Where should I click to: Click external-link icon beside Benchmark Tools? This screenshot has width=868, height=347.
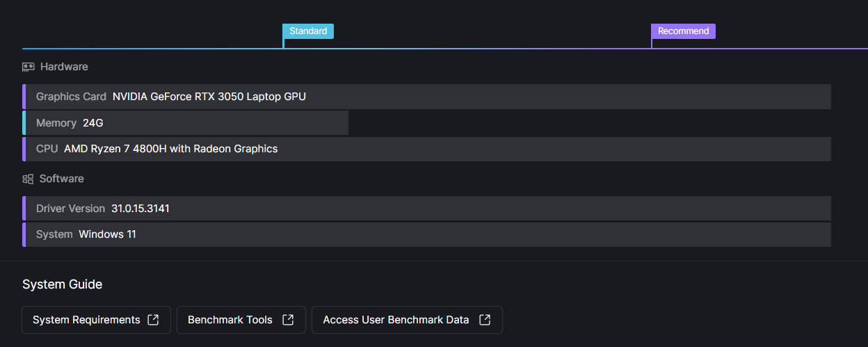click(x=287, y=320)
